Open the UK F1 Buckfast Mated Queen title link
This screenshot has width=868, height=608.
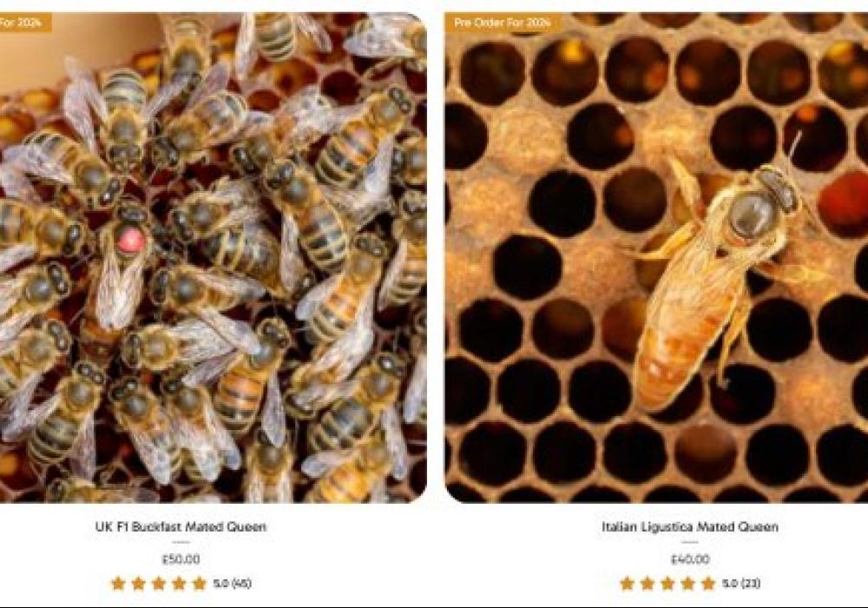point(181,526)
